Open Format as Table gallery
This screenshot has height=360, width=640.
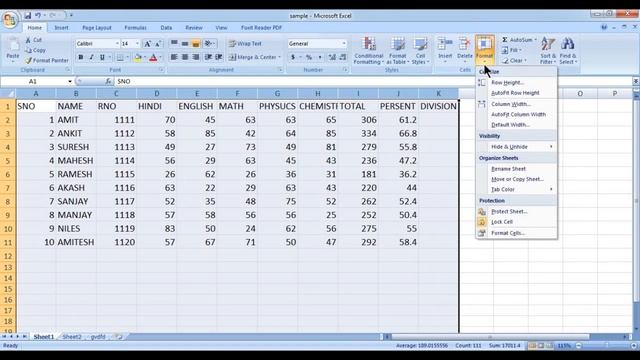pos(398,51)
